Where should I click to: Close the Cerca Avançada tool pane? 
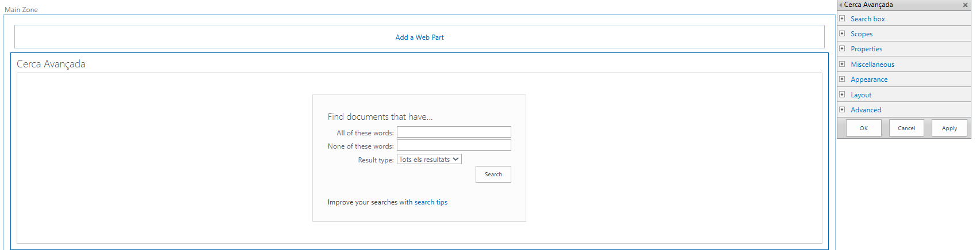[x=965, y=5]
